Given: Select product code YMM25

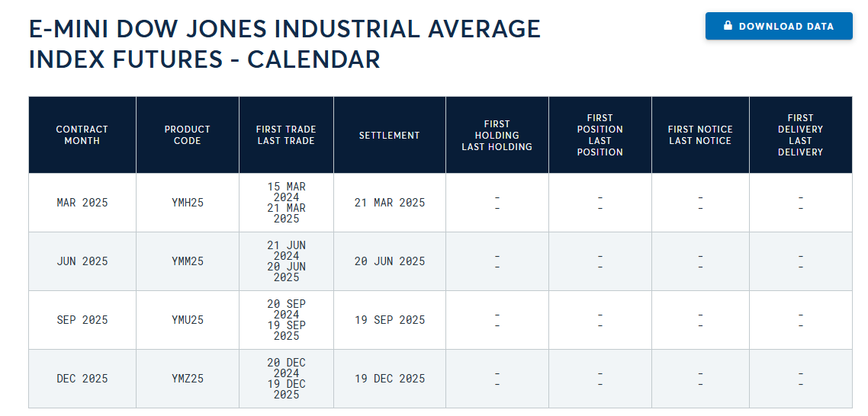Looking at the screenshot, I should tap(188, 261).
